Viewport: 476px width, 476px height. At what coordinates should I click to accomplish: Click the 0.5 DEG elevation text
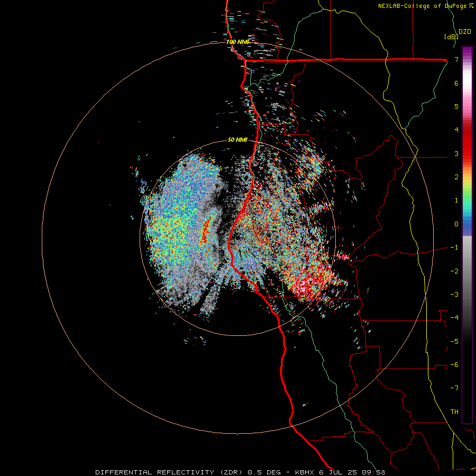264,472
